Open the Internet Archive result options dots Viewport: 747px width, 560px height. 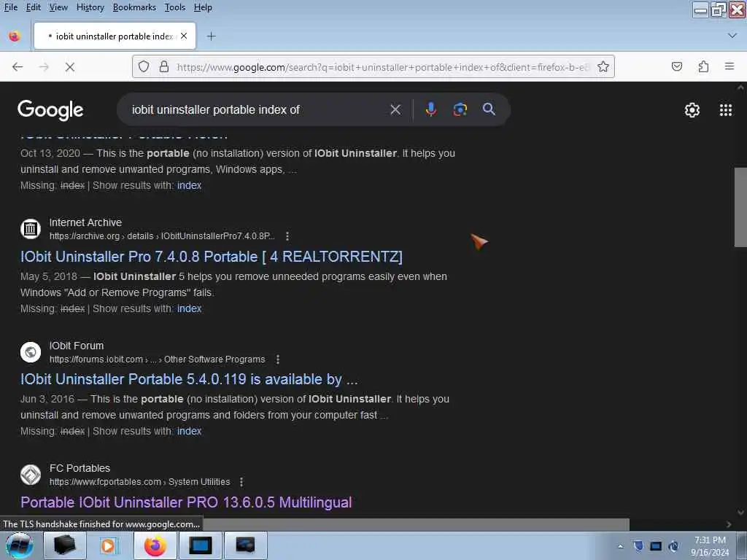click(x=287, y=236)
